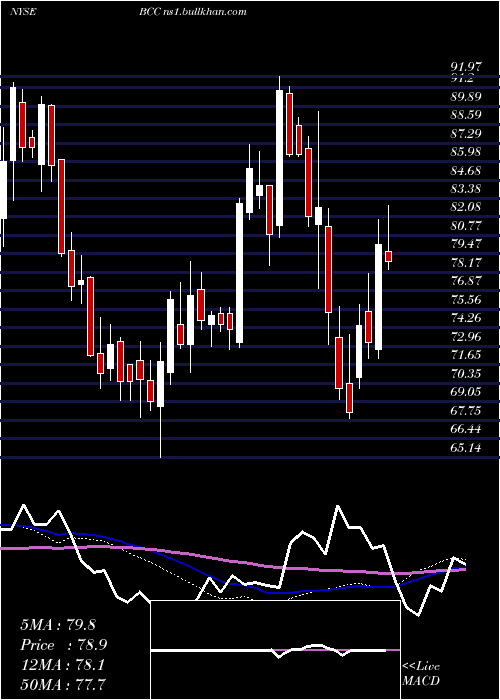This screenshot has width=500, height=700.
Task: Click the 65.14 price axis label
Action: tap(466, 447)
